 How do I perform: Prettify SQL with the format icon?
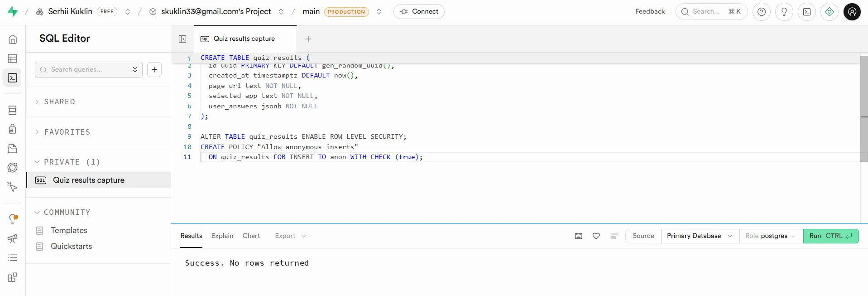coord(614,236)
